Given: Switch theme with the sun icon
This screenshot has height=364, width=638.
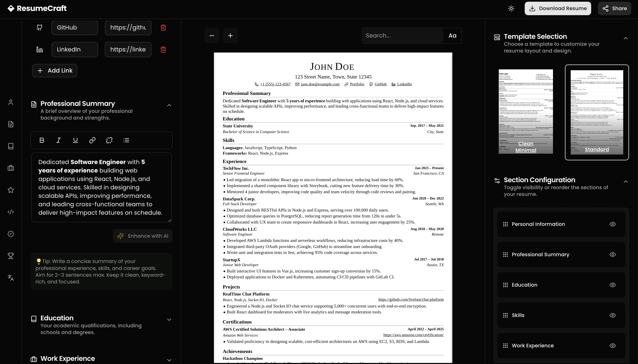Looking at the screenshot, I should (x=511, y=8).
